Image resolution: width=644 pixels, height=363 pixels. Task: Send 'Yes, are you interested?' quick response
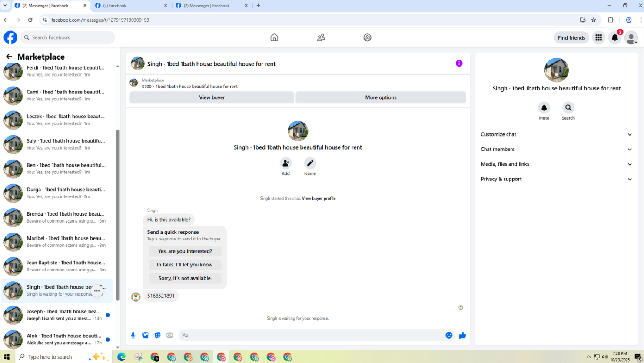click(x=185, y=251)
